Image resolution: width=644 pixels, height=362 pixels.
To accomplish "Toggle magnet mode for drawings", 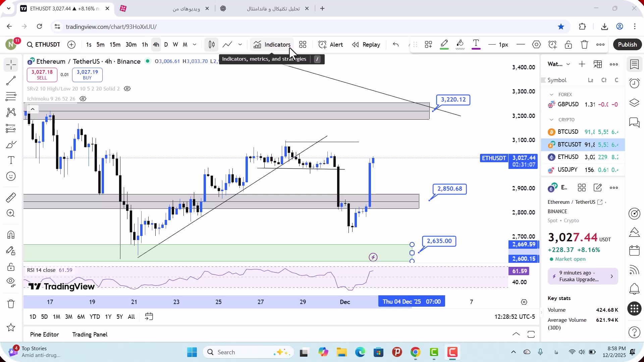I will (11, 235).
